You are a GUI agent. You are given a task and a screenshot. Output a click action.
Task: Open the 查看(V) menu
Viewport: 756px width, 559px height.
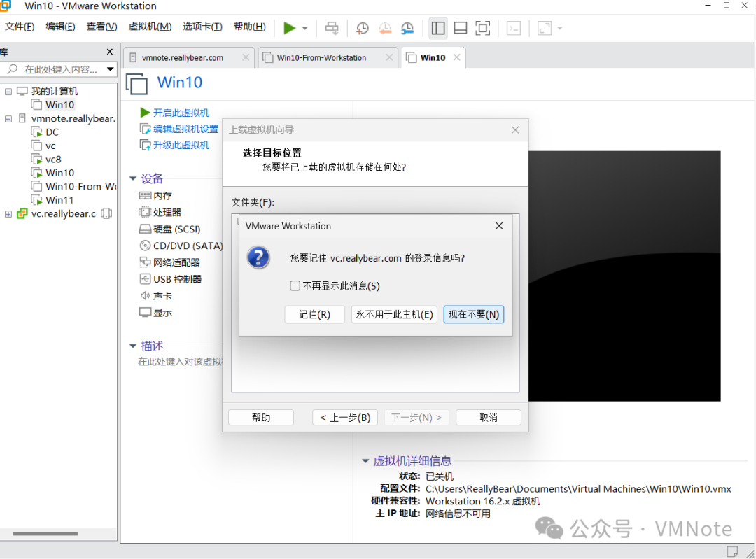point(101,27)
